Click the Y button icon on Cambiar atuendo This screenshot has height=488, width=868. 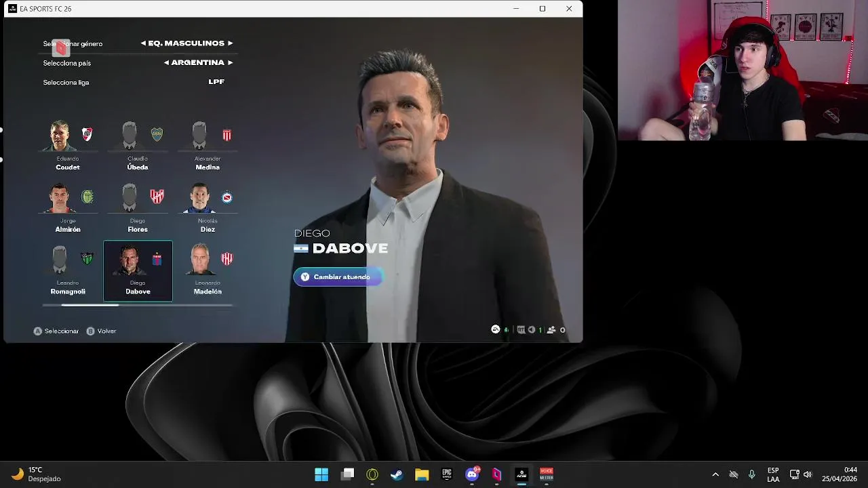[x=305, y=277]
